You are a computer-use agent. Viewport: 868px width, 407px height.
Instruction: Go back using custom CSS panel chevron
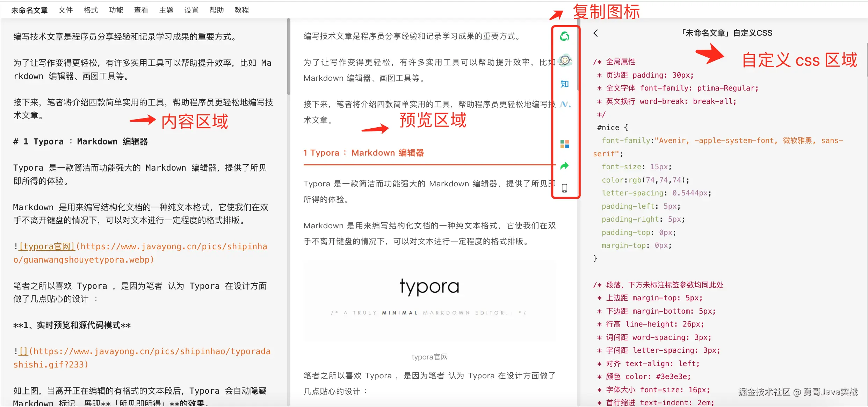[596, 33]
